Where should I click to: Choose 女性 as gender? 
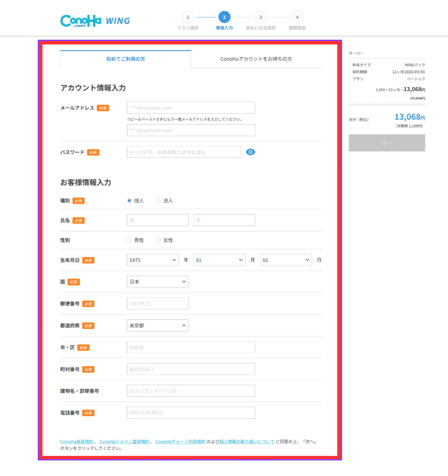click(x=159, y=241)
